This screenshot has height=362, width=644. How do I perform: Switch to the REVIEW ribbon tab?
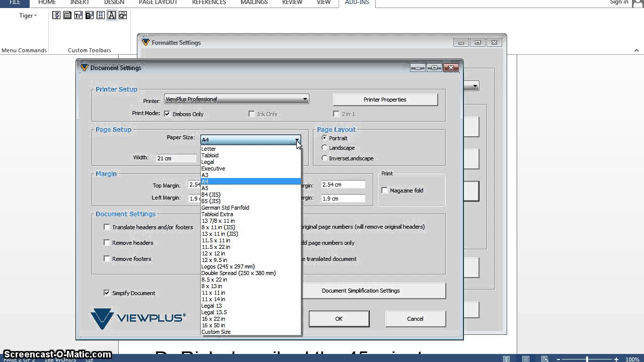click(292, 3)
